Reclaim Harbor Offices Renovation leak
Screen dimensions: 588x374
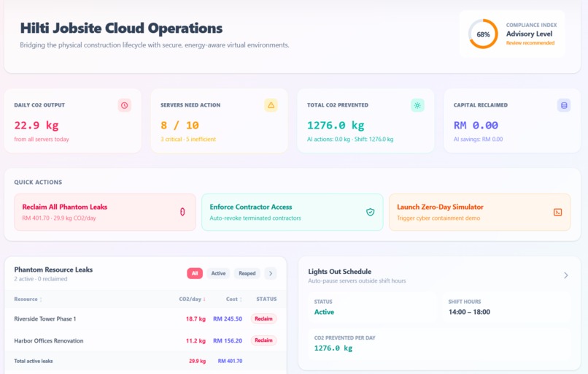tap(263, 340)
